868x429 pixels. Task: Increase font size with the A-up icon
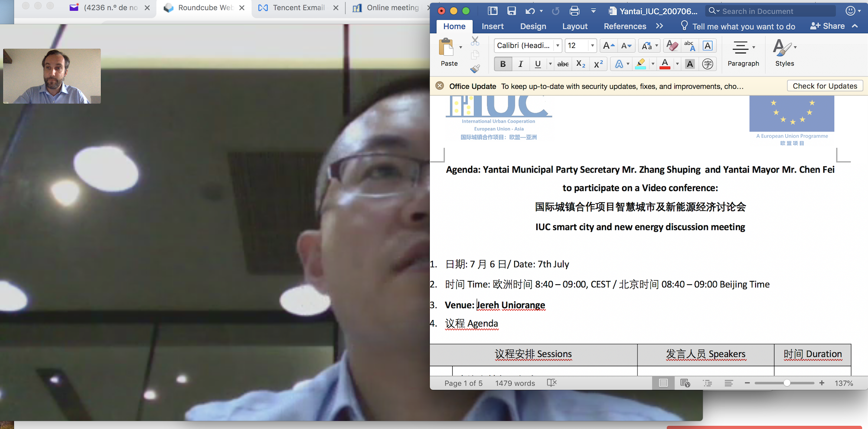[608, 46]
